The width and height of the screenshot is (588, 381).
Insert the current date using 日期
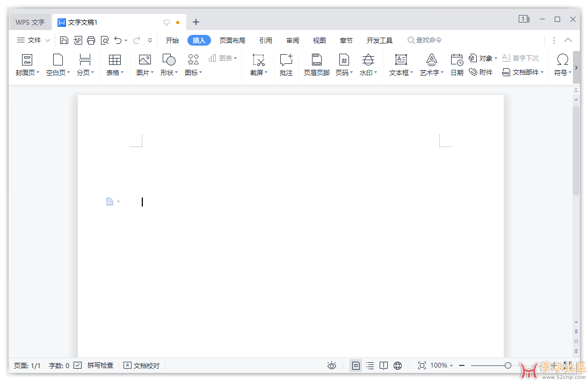pos(456,63)
